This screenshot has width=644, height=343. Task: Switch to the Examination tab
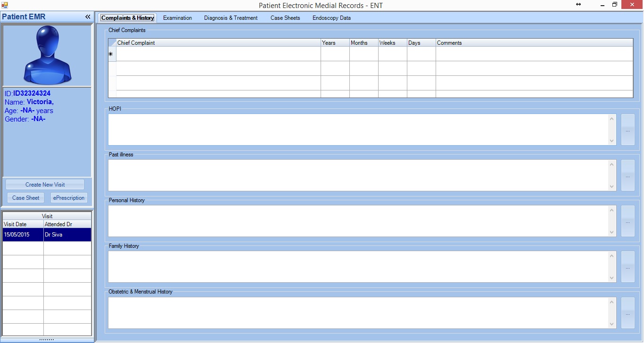[x=177, y=18]
